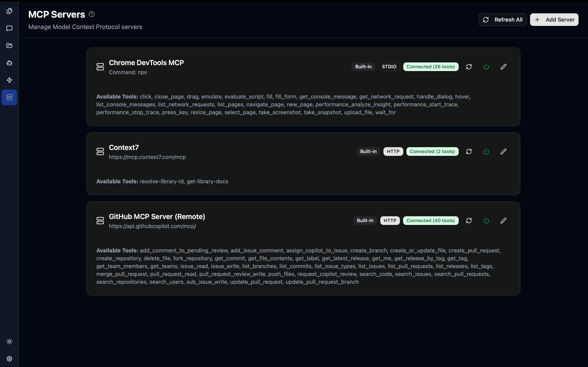Click the Refresh All button

coord(502,19)
